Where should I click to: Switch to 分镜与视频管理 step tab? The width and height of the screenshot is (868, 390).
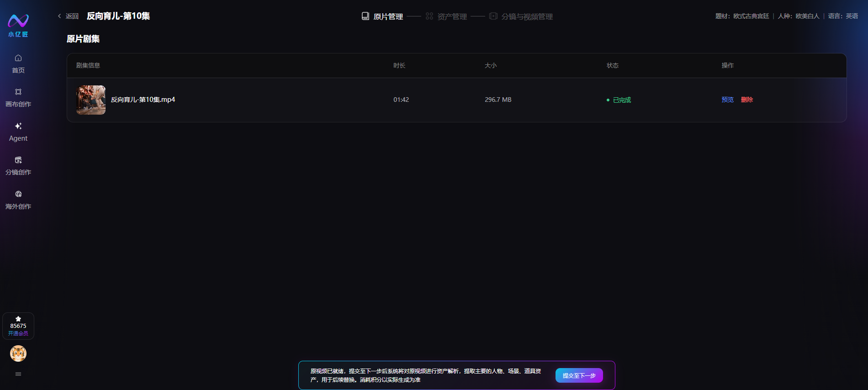click(x=521, y=16)
